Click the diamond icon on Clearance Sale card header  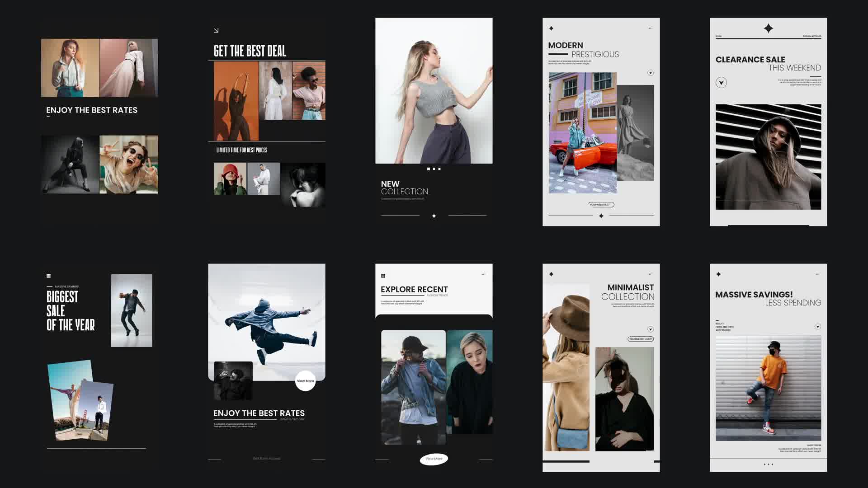coord(769,28)
